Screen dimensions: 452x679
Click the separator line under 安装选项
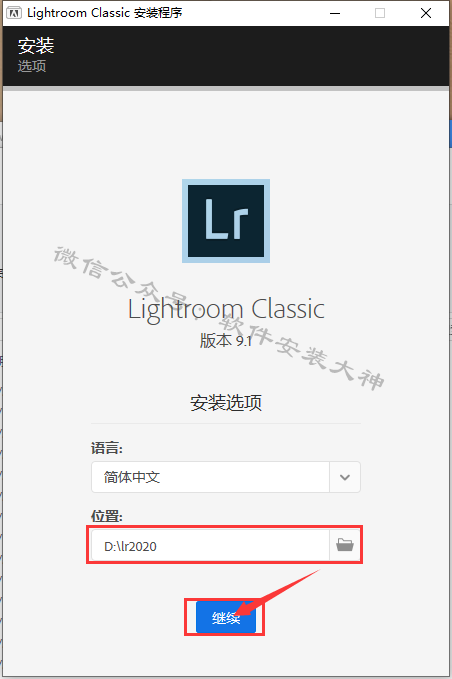point(226,424)
